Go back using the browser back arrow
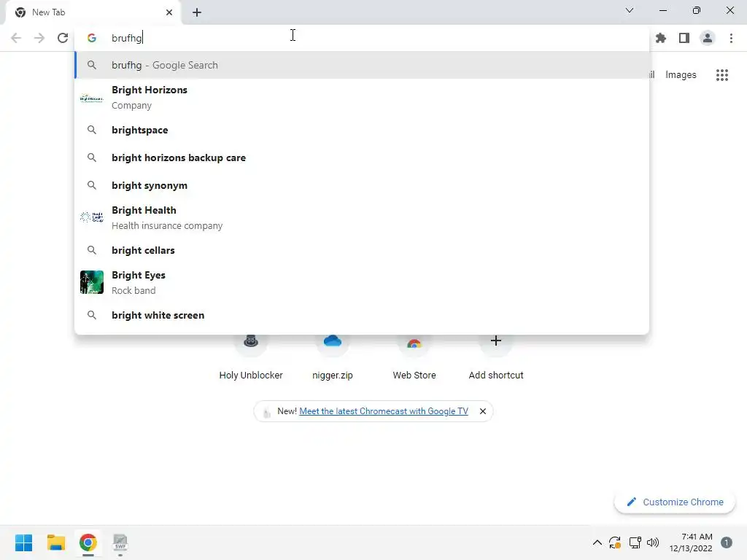 16,38
